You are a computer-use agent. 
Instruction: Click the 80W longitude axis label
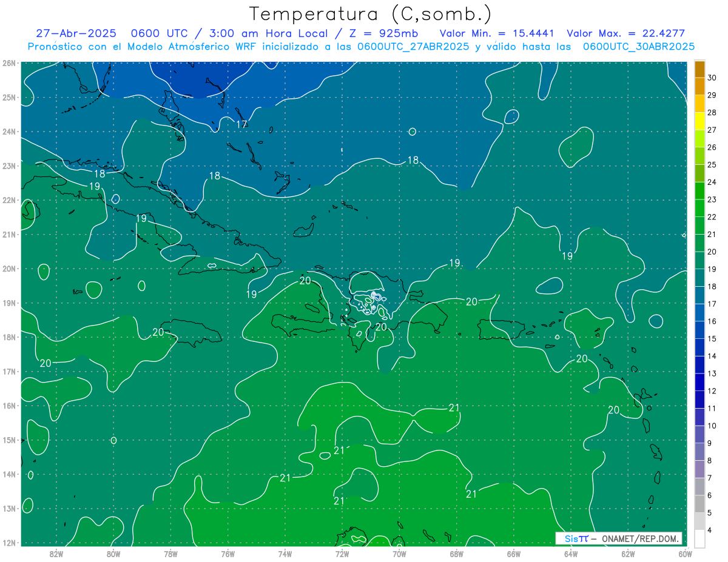point(113,553)
